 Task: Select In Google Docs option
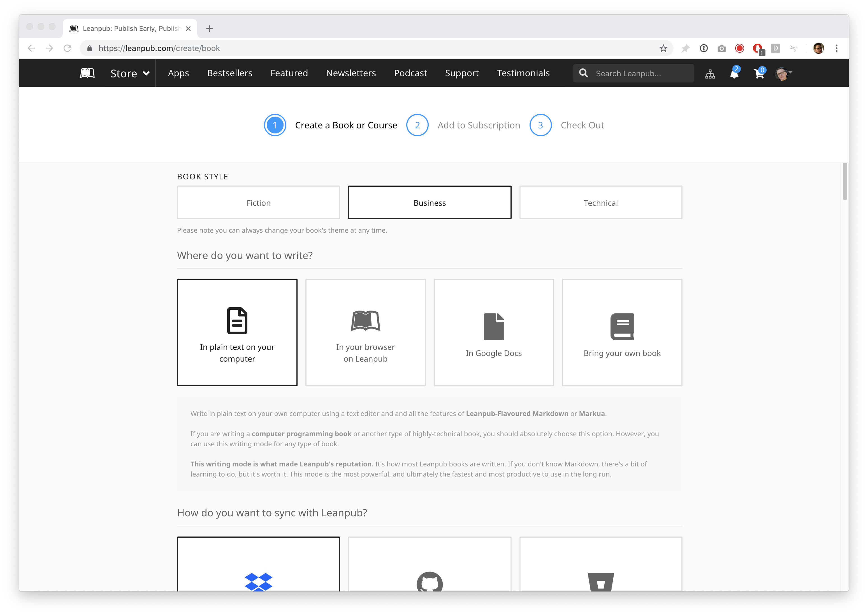click(x=494, y=332)
